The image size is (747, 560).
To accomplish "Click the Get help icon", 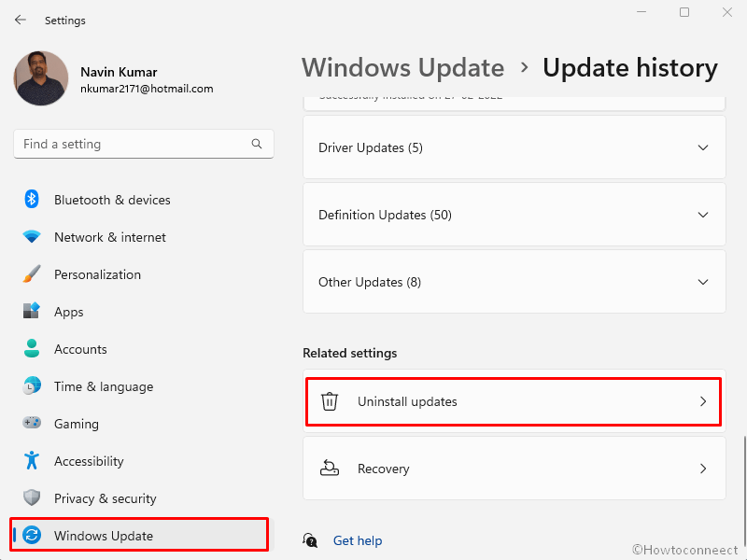I will 310,540.
